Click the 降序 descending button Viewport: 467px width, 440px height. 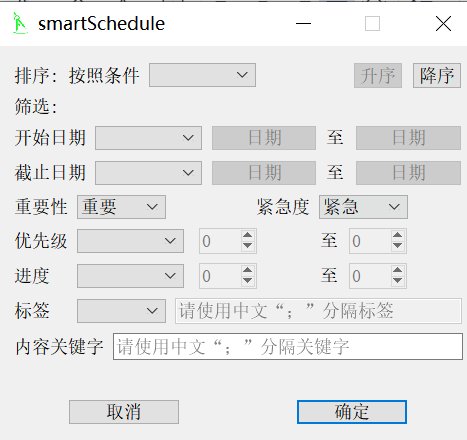437,75
